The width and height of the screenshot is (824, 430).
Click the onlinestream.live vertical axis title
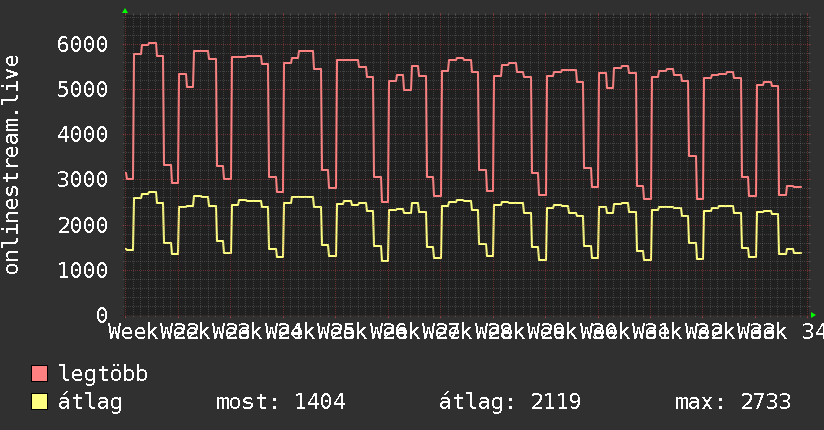[x=12, y=165]
